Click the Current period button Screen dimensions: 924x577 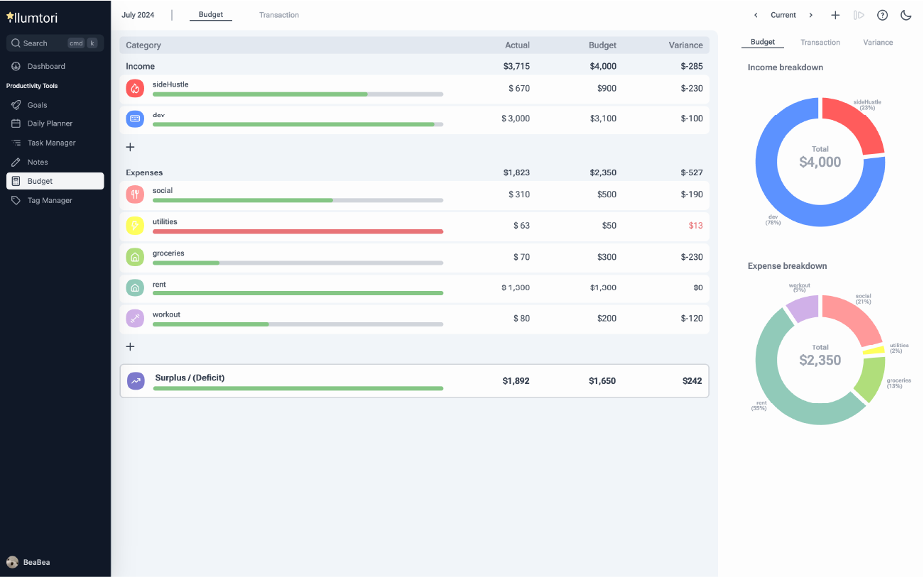tap(783, 15)
